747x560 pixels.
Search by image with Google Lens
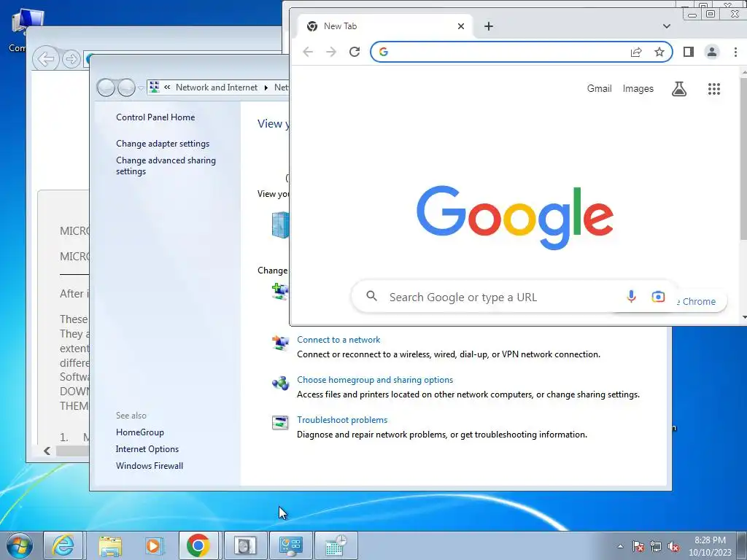[x=658, y=297]
